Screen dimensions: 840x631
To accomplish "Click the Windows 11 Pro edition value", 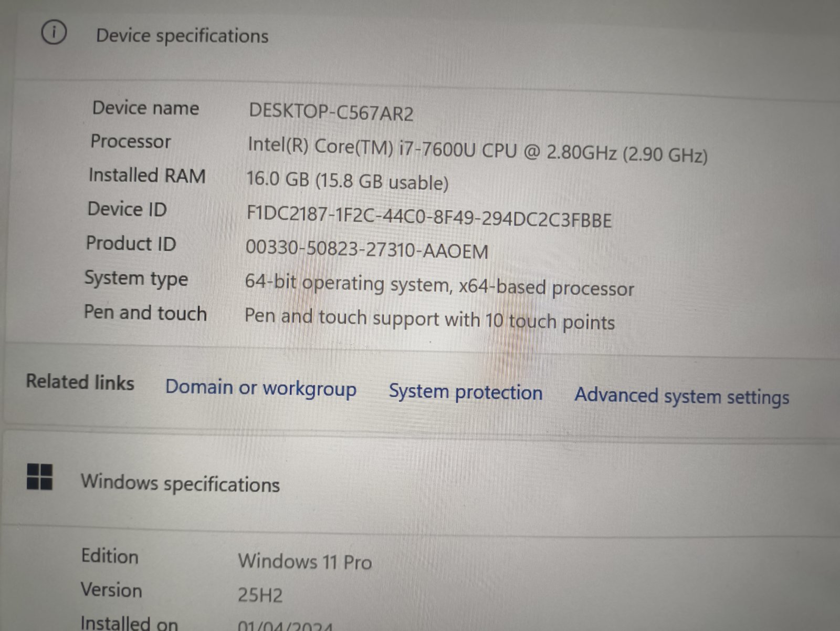I will (x=304, y=562).
